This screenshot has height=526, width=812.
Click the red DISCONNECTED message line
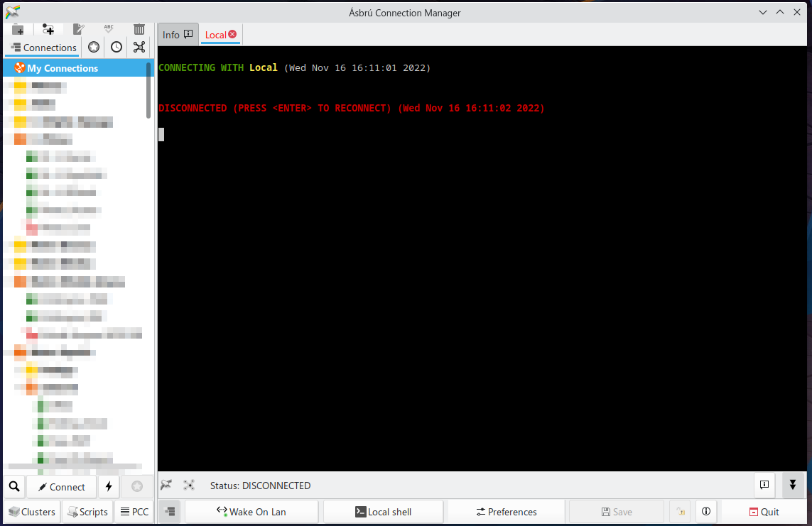coord(352,108)
